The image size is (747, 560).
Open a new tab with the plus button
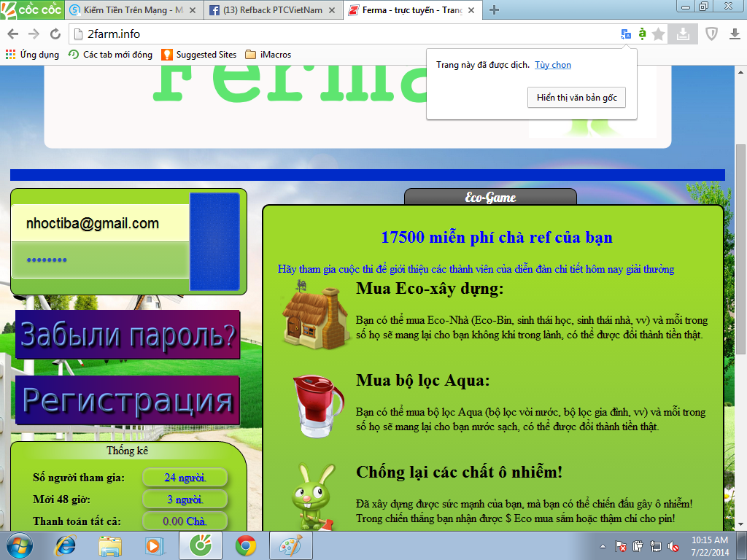pos(494,10)
